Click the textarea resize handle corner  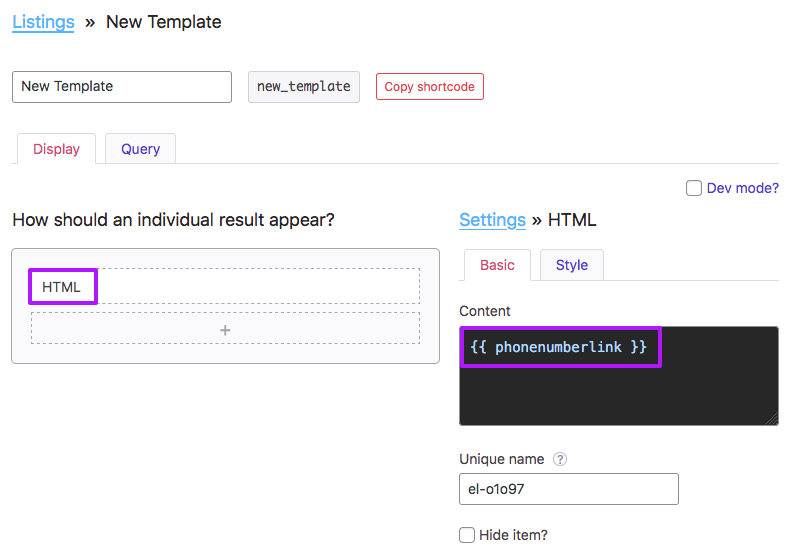(771, 419)
